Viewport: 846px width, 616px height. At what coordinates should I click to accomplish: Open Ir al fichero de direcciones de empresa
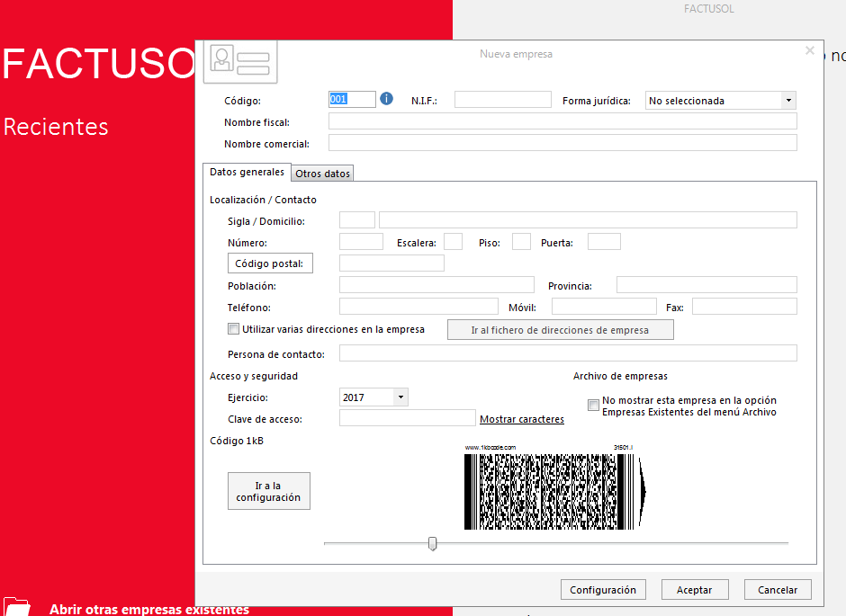(x=560, y=330)
